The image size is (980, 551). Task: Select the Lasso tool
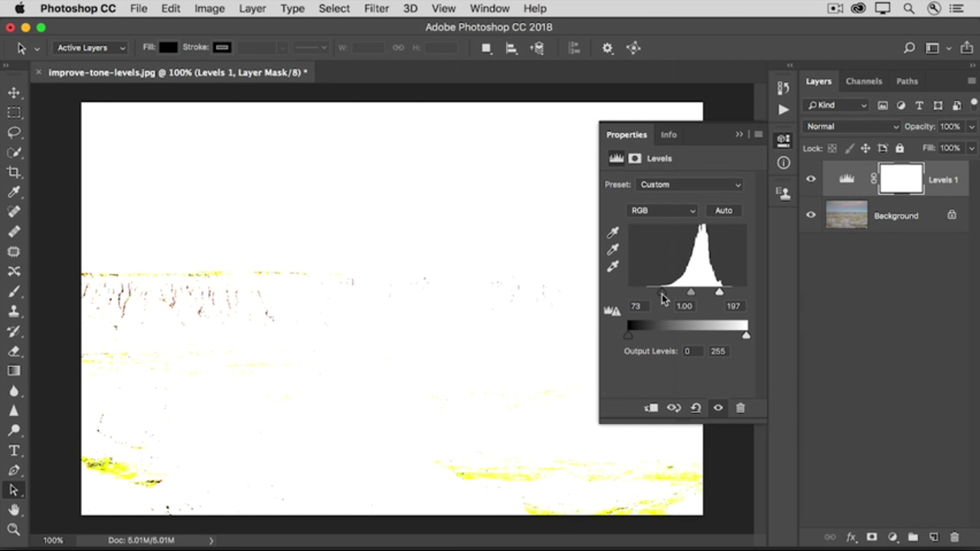(x=14, y=132)
